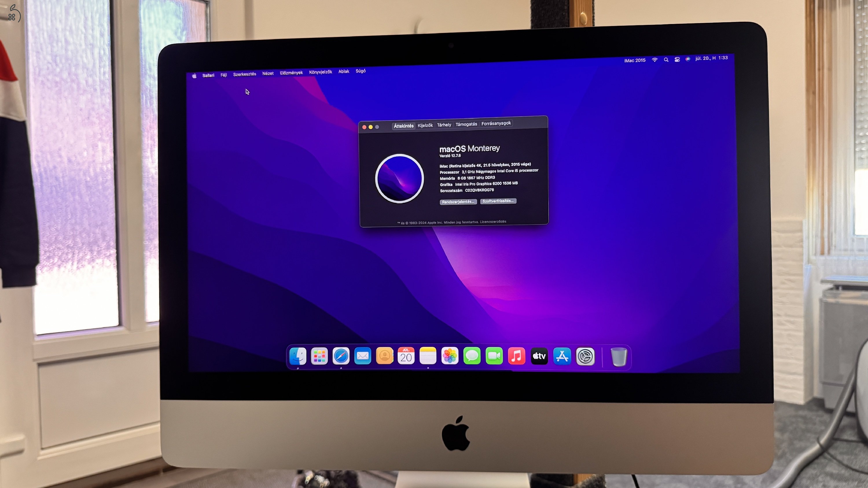Launch Photos from the Dock
This screenshot has width=868, height=488.
450,356
